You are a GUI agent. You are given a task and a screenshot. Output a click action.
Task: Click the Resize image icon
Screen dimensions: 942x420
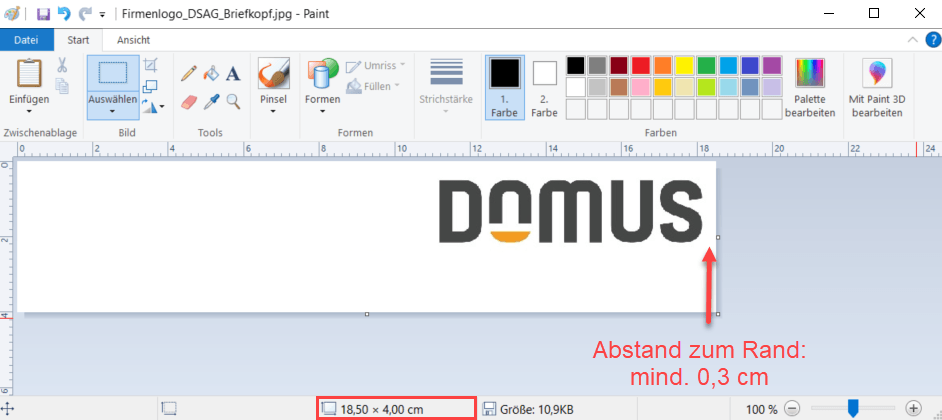coord(151,85)
